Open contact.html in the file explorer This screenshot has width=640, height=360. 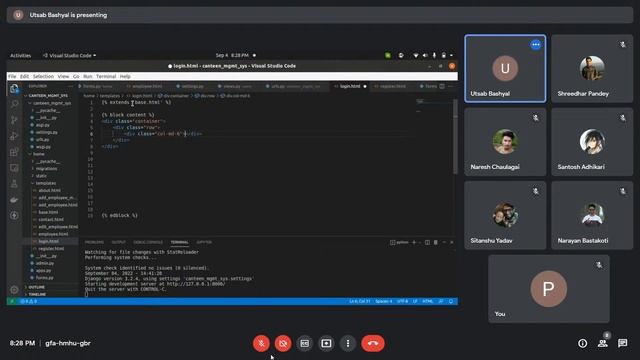[50, 220]
